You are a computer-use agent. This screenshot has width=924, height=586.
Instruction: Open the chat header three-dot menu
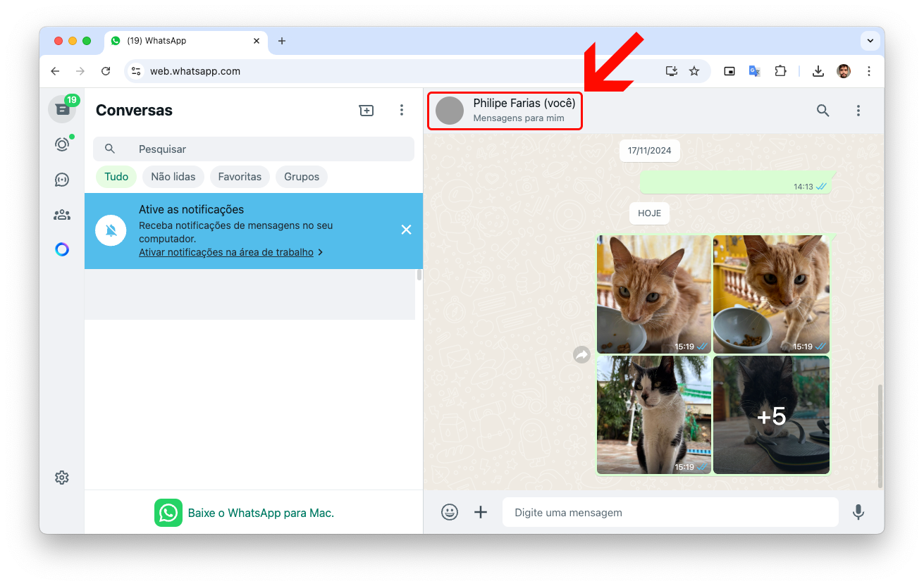pos(858,111)
